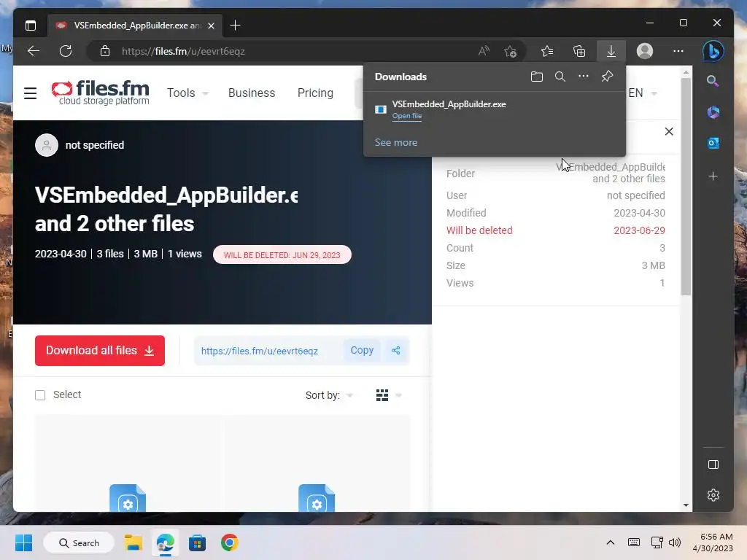Click the scrollbar down arrow
747x560 pixels.
[x=686, y=505]
